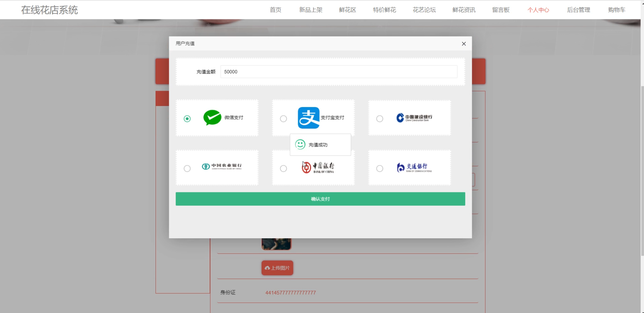Click the Agricultural Bank of China logo
This screenshot has height=313, width=644.
(x=221, y=166)
